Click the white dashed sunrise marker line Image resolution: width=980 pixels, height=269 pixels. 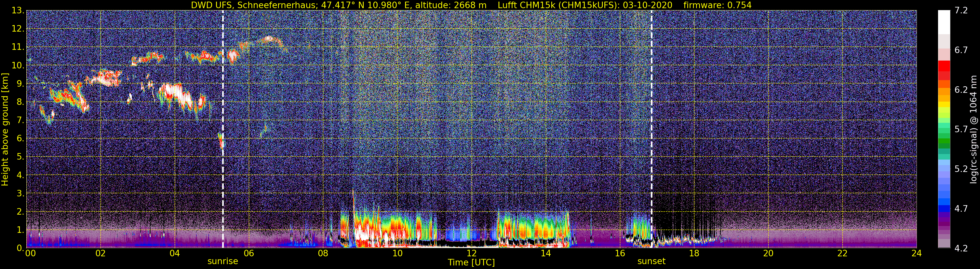point(222,129)
